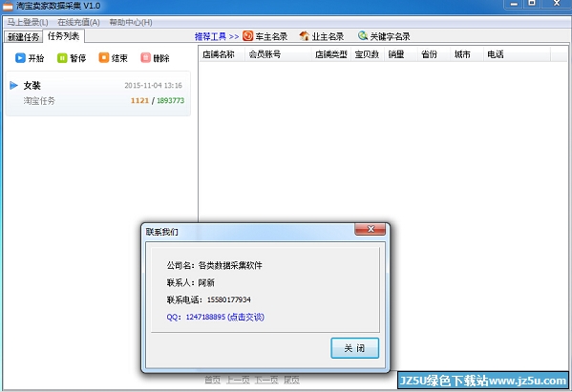Click the QQ 1247188895 点击交谈 link

pyautogui.click(x=215, y=317)
